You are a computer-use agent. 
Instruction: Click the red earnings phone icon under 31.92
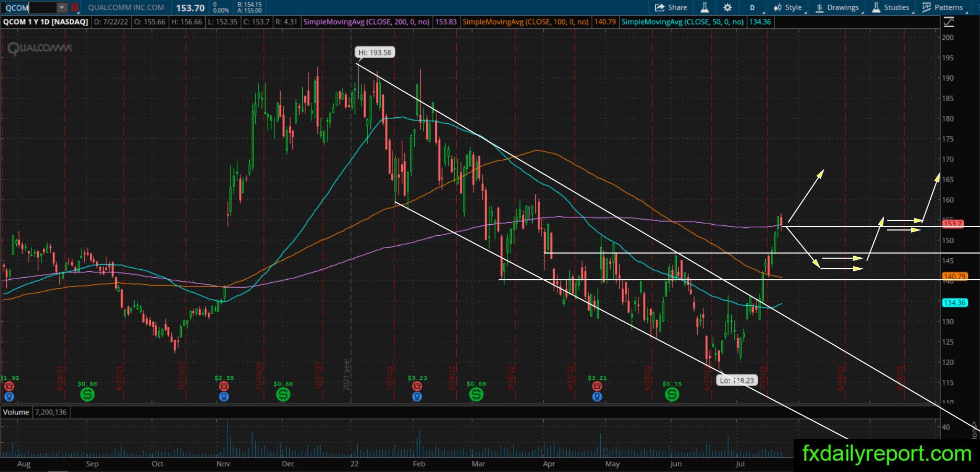[x=9, y=386]
